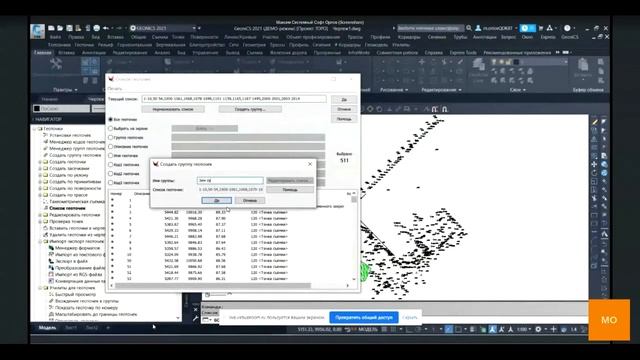Select the Все геоточки radio button

(x=110, y=120)
